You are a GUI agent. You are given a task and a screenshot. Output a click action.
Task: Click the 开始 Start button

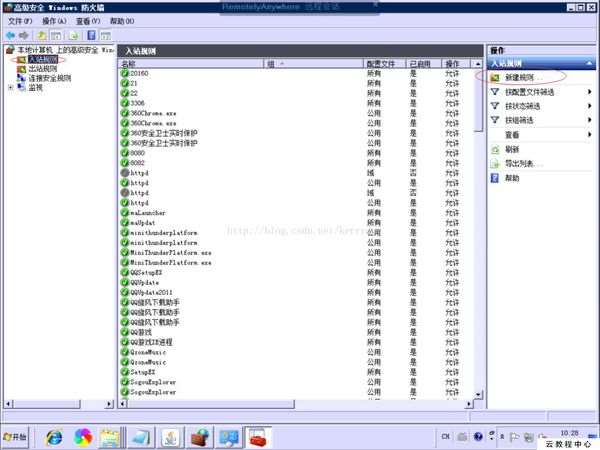tap(15, 437)
